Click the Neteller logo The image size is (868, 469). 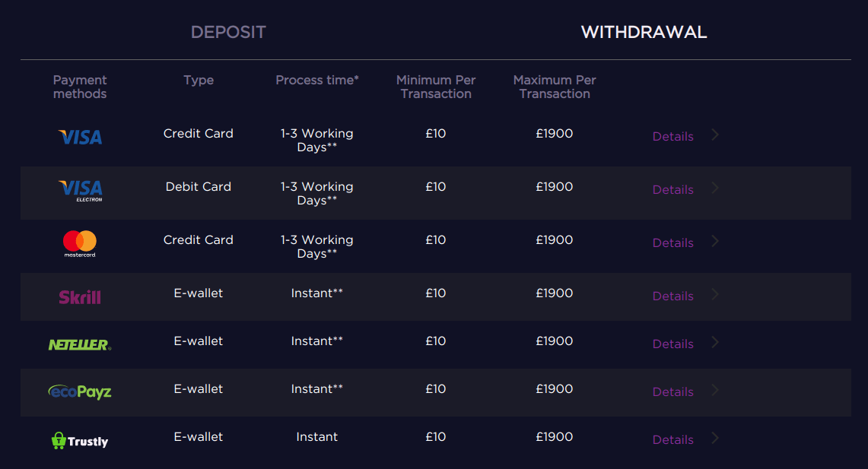(x=80, y=344)
